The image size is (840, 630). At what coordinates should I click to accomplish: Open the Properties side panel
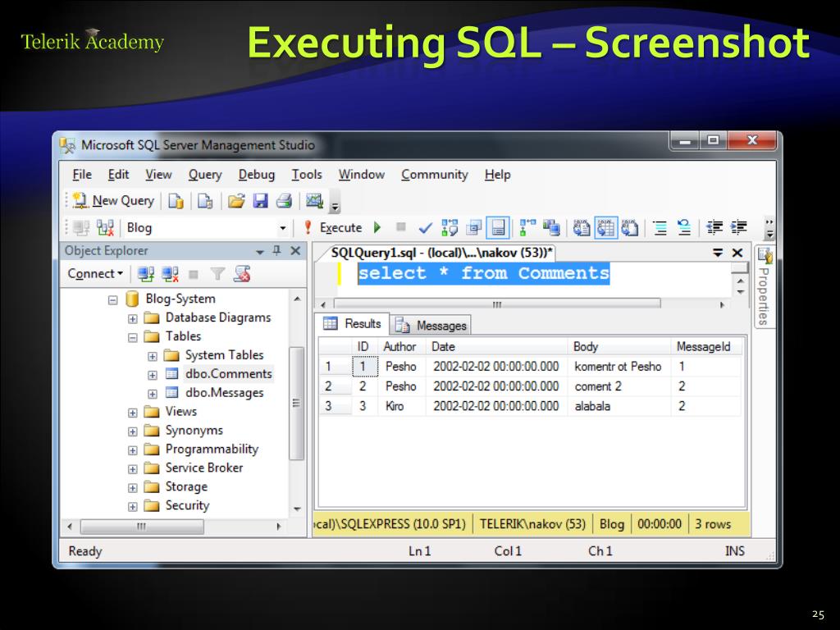click(x=765, y=286)
